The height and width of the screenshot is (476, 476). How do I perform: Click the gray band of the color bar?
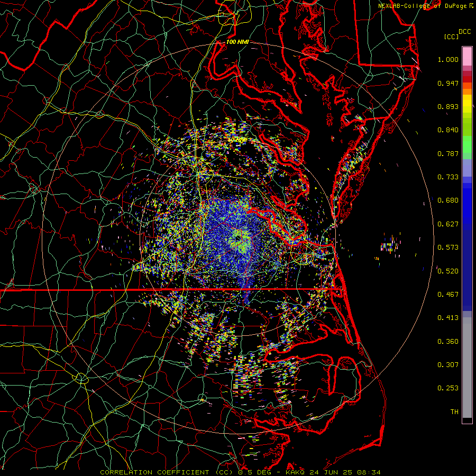tap(467, 368)
